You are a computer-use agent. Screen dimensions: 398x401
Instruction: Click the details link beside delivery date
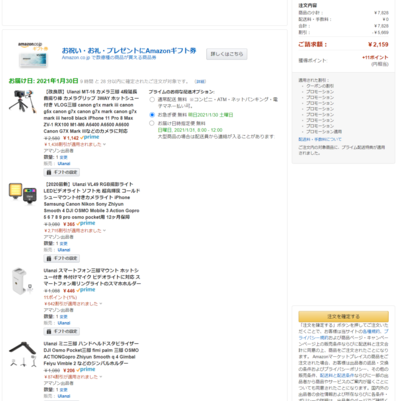coord(200,81)
